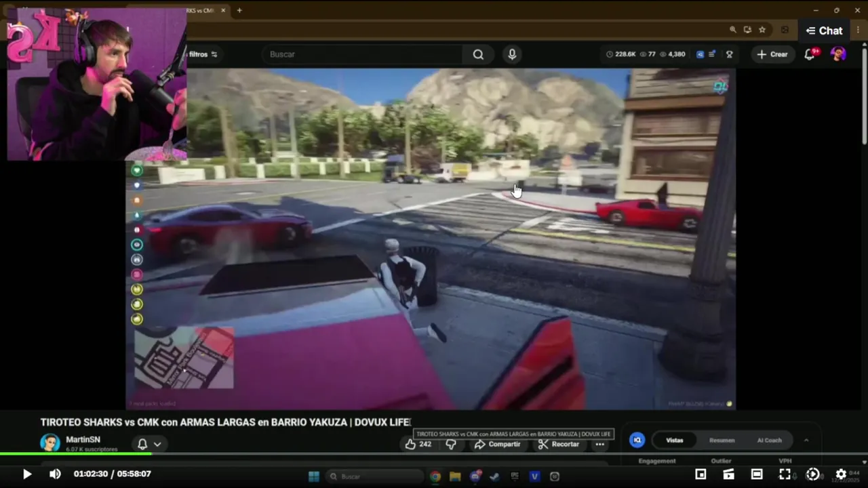This screenshot has height=488, width=868.
Task: Click the Compartir share button
Action: (497, 444)
